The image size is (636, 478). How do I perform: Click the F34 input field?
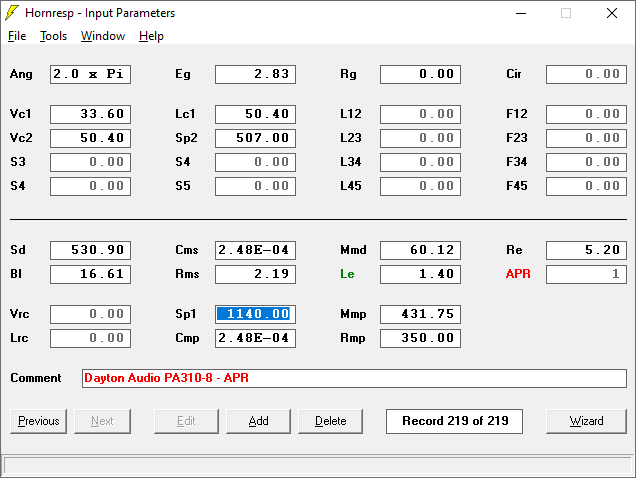(x=586, y=162)
